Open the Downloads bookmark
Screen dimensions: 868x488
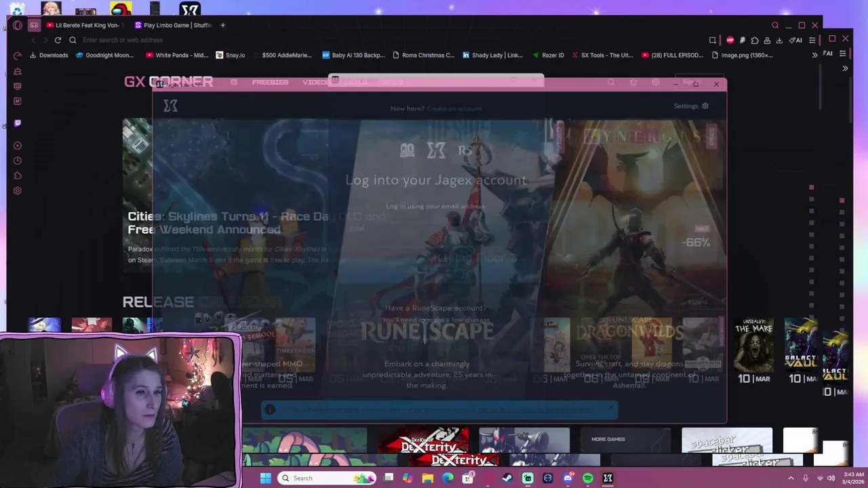49,55
